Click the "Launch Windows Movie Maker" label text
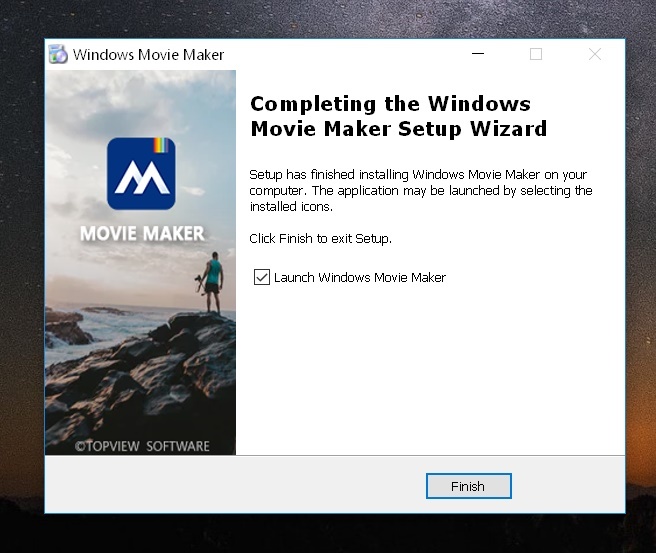 pos(359,277)
